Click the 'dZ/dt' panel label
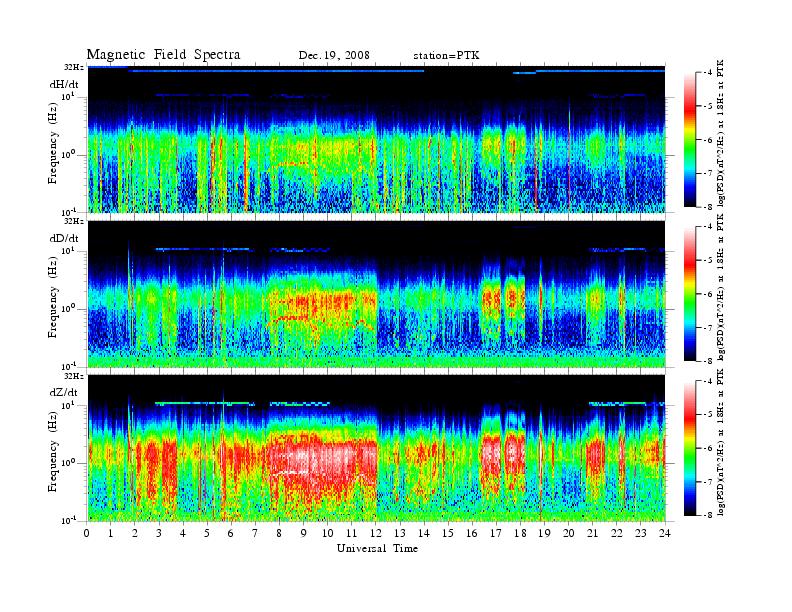Viewport: 792px width, 612px height. point(64,392)
